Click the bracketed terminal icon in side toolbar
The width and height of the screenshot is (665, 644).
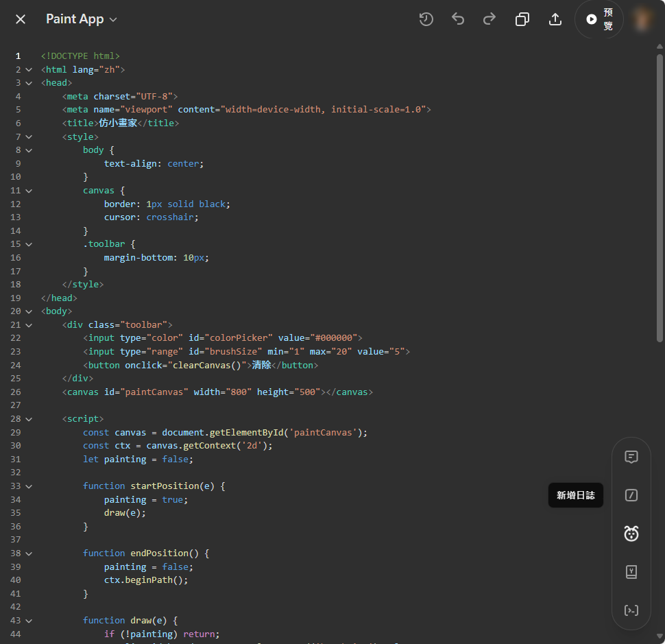(631, 610)
